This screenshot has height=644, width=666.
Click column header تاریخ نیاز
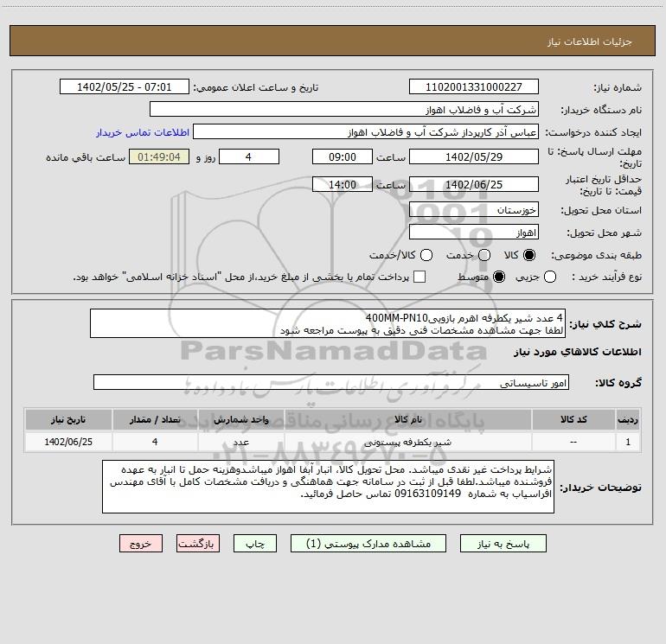tap(68, 420)
